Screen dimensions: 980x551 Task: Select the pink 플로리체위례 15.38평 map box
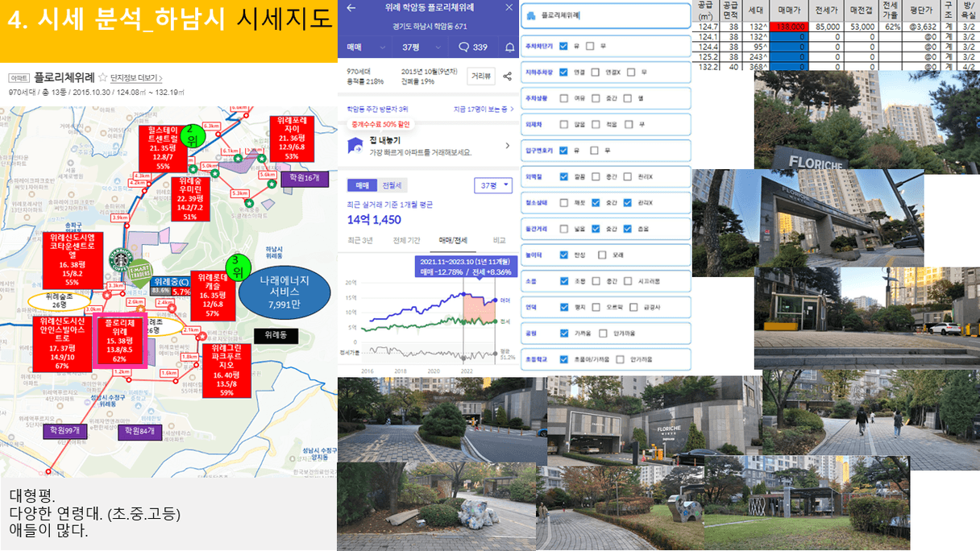click(x=120, y=342)
